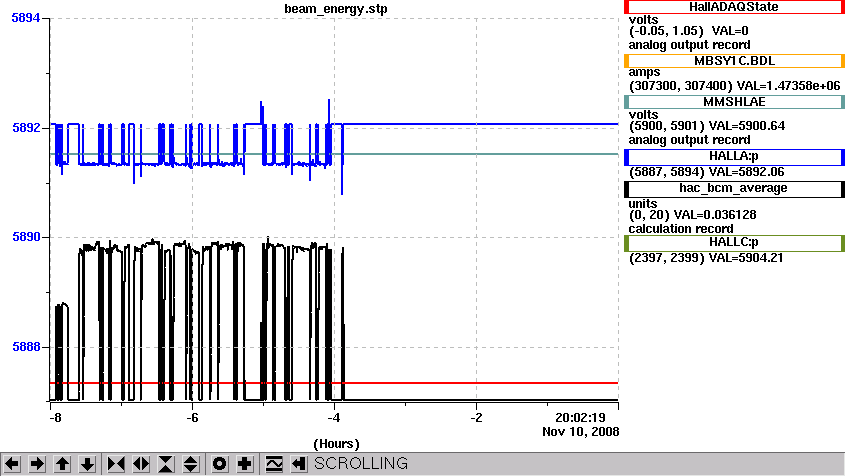Click the VAL=0.036128 readout
The width and height of the screenshot is (845, 476).
tap(715, 215)
